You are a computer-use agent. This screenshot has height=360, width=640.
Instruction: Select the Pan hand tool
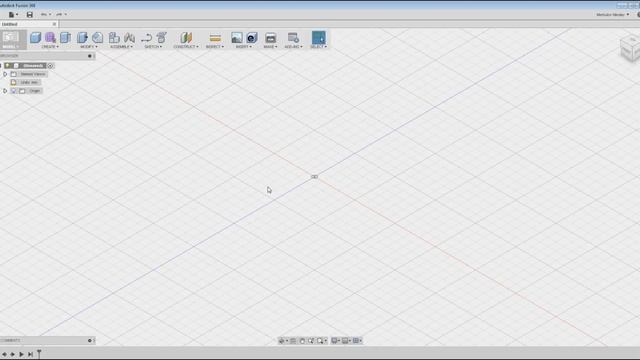[302, 340]
